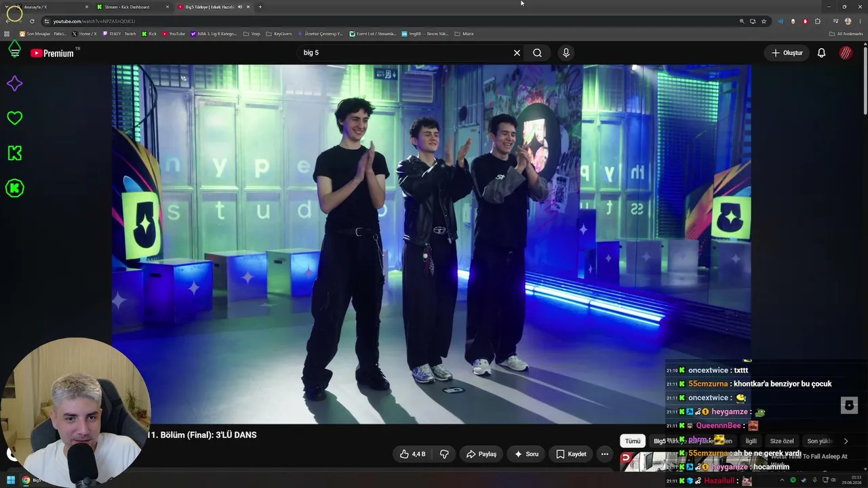This screenshot has width=868, height=488.
Task: Click the YouTube search magnifier button
Action: pos(537,53)
